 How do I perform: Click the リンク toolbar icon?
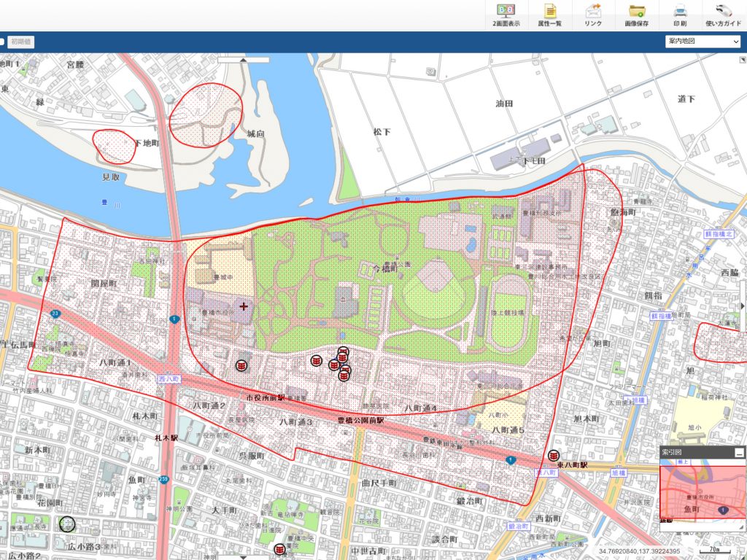tap(593, 15)
